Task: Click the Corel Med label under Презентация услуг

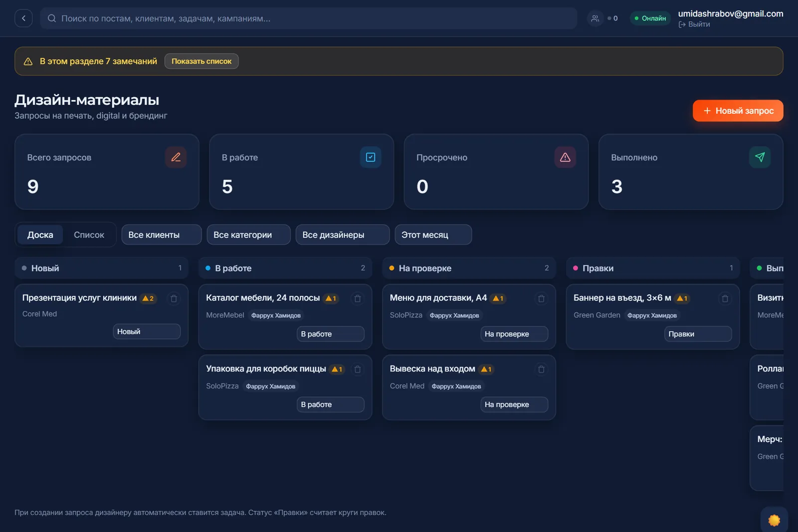Action: [40, 314]
